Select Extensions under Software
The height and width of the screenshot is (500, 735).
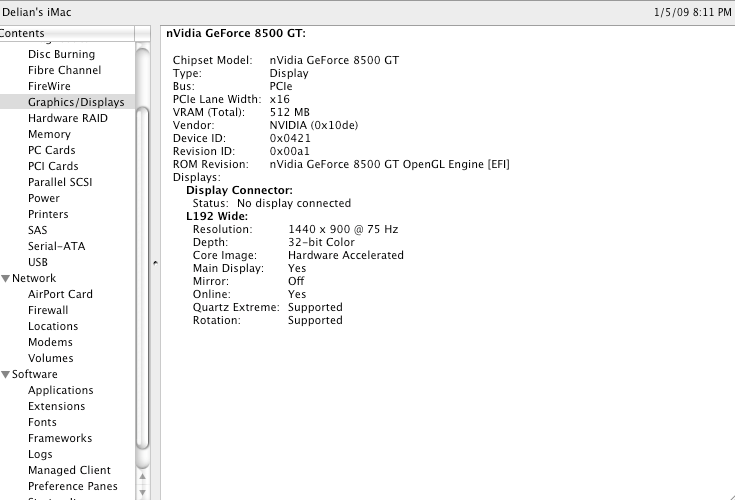[x=56, y=406]
